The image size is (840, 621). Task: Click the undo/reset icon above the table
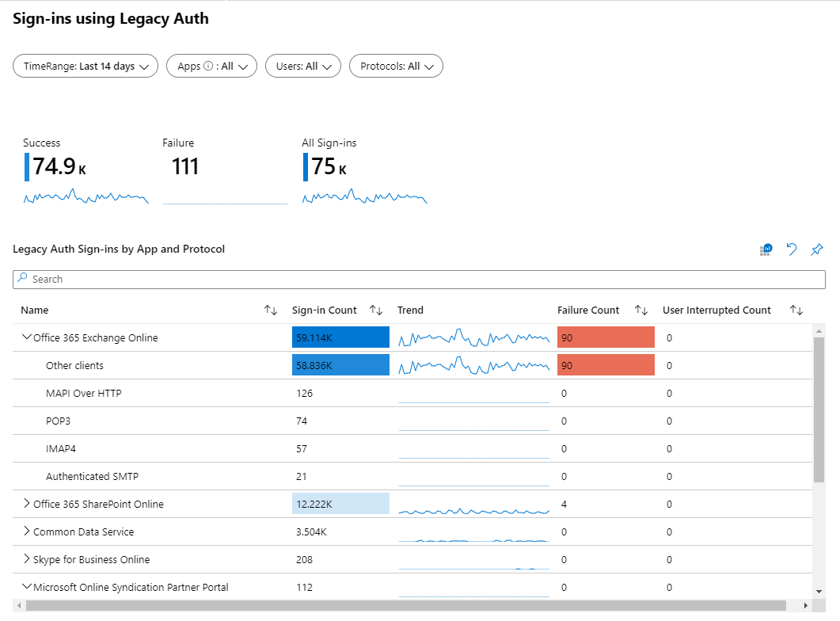pyautogui.click(x=791, y=250)
